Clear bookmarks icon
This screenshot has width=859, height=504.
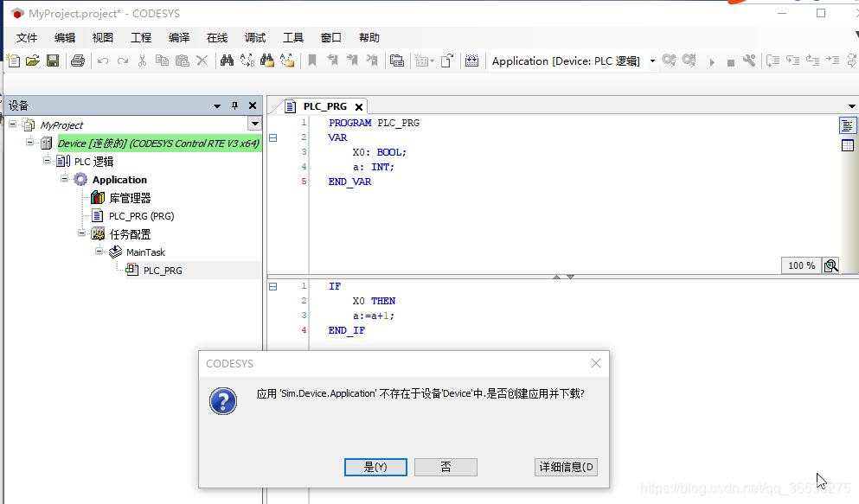[x=372, y=61]
